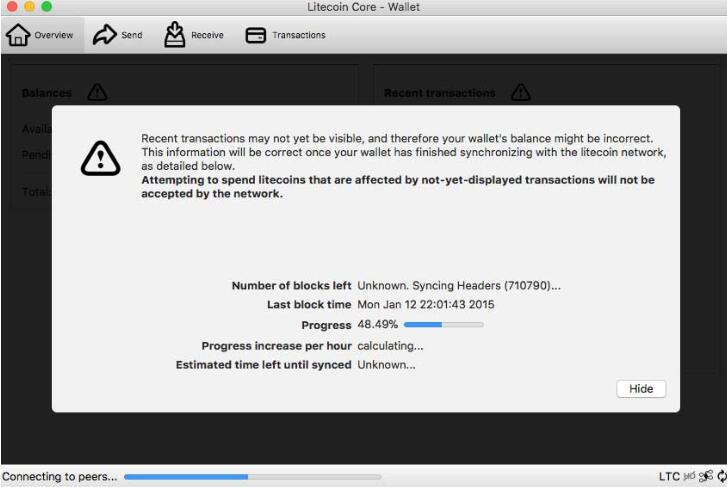Click the large warning triangle in the dialog

point(101,158)
